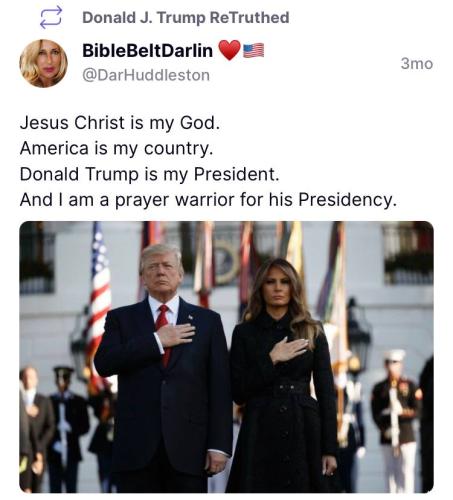
Task: Click the woman in the black coat in the photo
Action: [282, 377]
